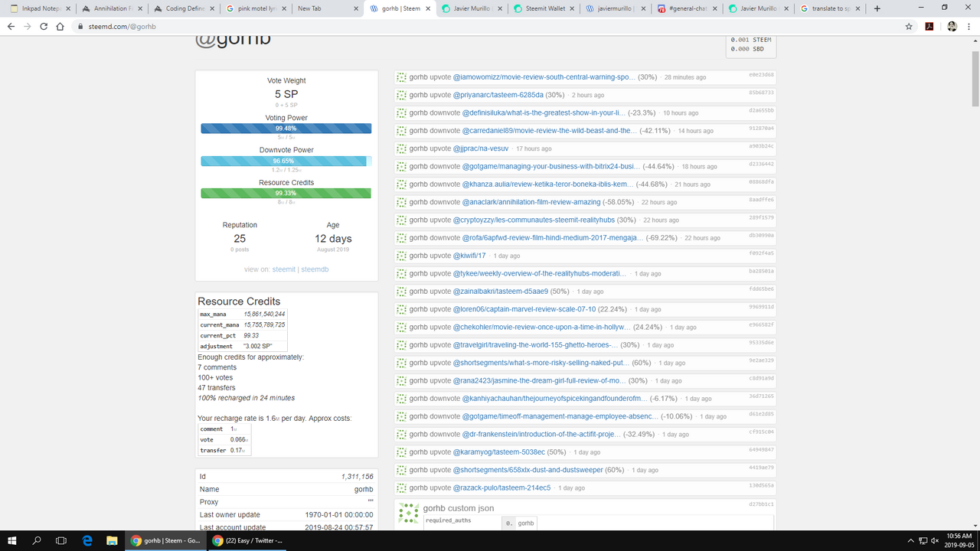
Task: Go back using the browser back arrow
Action: click(x=11, y=26)
